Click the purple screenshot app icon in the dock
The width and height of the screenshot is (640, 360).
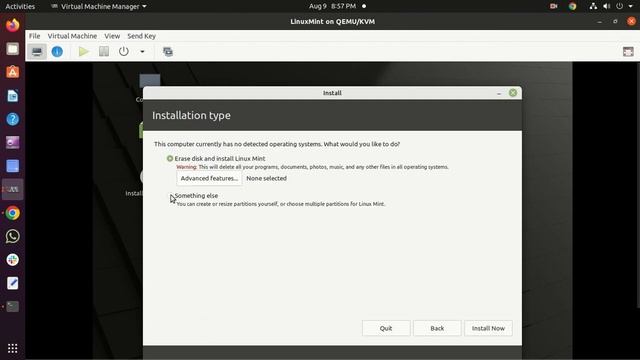13,142
